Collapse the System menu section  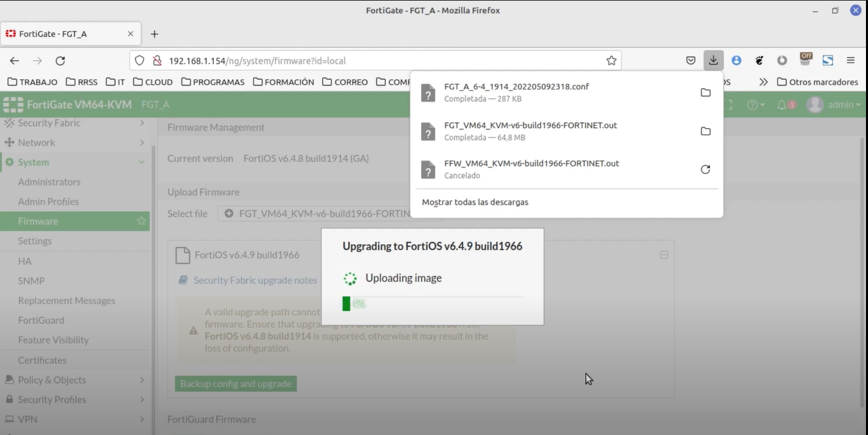pos(74,162)
